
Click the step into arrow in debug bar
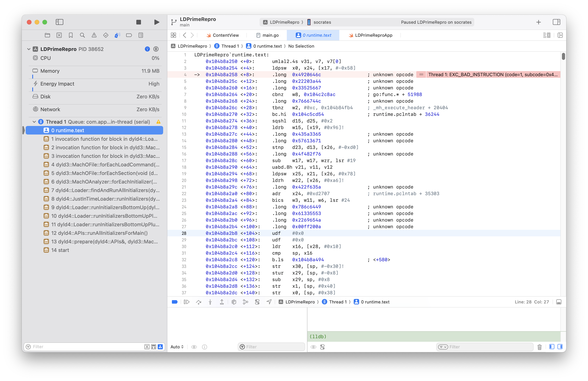pos(210,302)
